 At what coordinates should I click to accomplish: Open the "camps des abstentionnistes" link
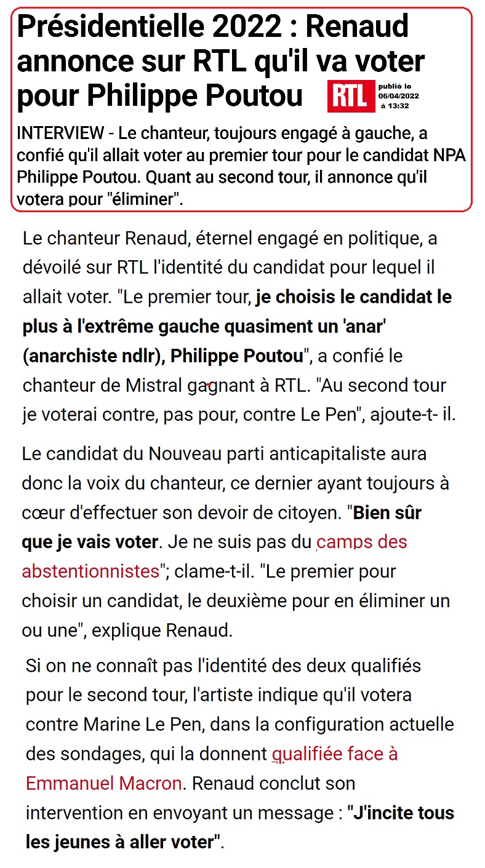(362, 542)
